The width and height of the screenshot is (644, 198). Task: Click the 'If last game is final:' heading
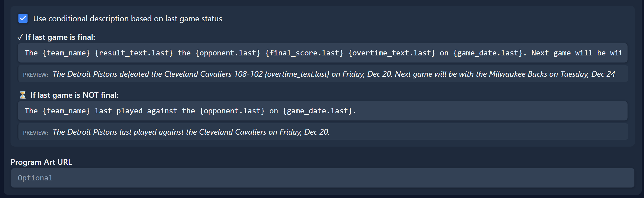tap(60, 37)
